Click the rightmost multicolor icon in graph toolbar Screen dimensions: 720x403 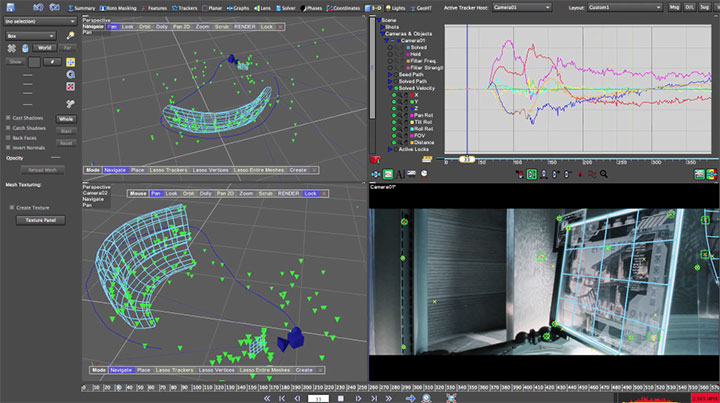711,174
